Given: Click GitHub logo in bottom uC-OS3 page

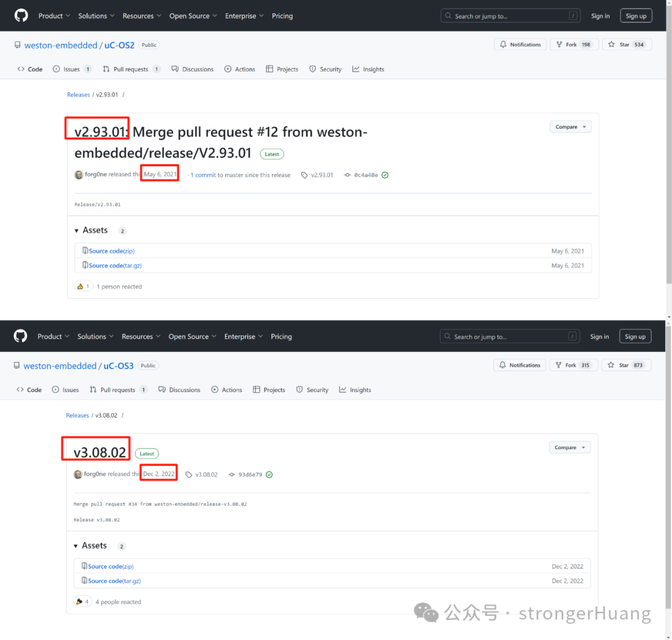Looking at the screenshot, I should coord(20,336).
